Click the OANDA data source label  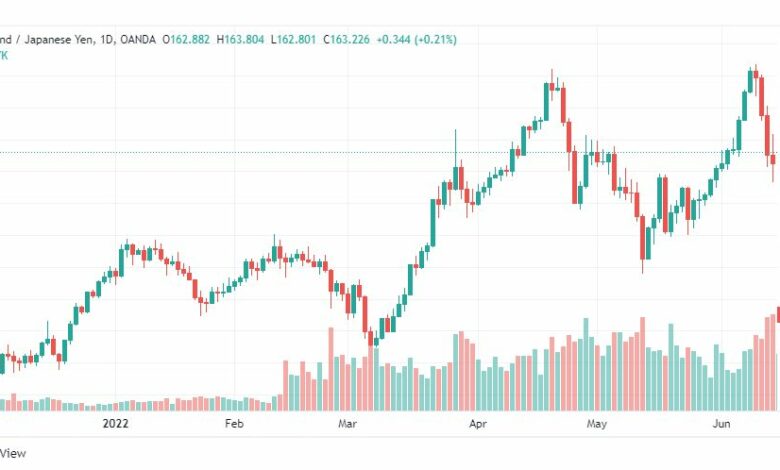(x=138, y=39)
